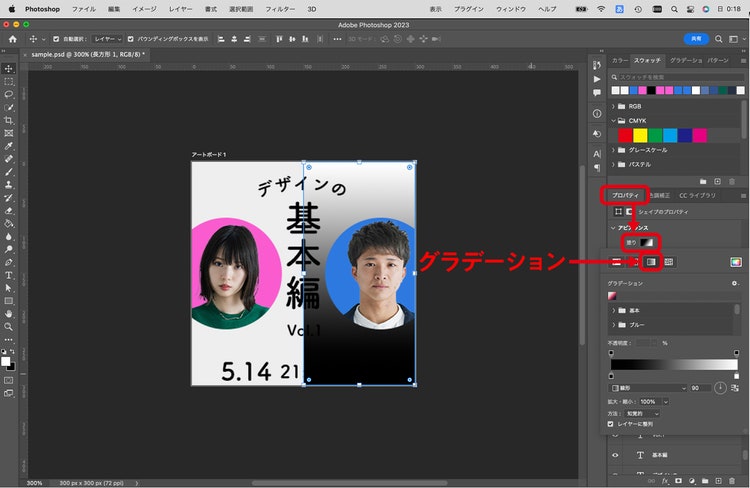Delete layer with trash icon in Layers panel

click(732, 481)
